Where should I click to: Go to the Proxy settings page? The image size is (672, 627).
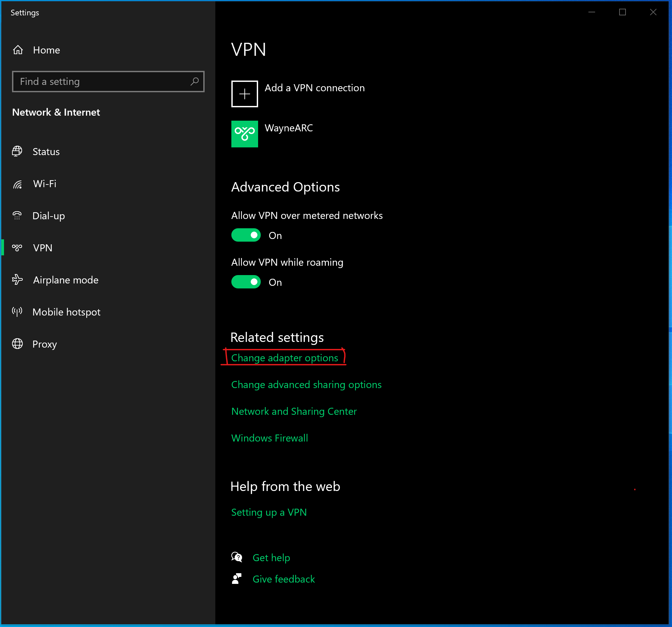44,344
